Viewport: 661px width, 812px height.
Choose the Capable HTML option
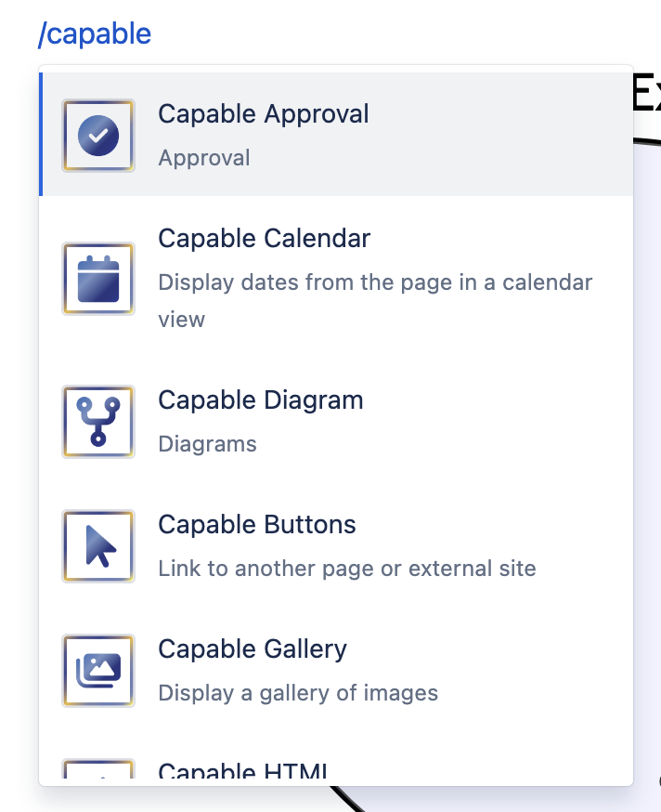242,770
